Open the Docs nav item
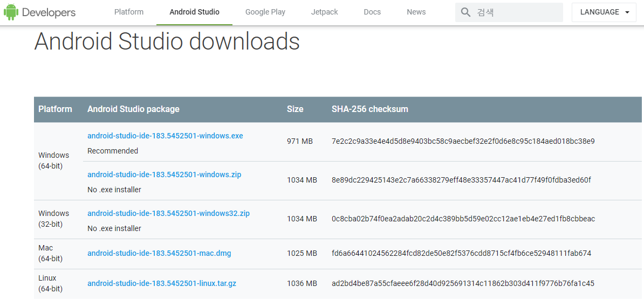Image resolution: width=644 pixels, height=300 pixels. click(x=372, y=12)
